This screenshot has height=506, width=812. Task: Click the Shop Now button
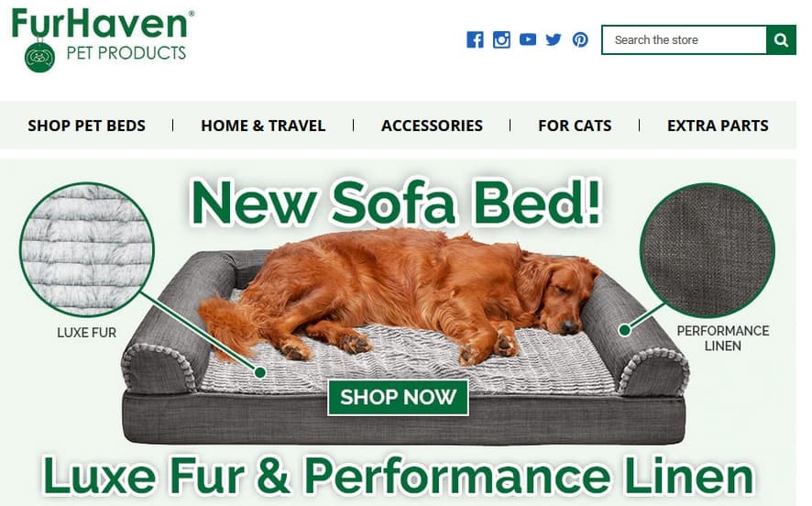coord(399,397)
